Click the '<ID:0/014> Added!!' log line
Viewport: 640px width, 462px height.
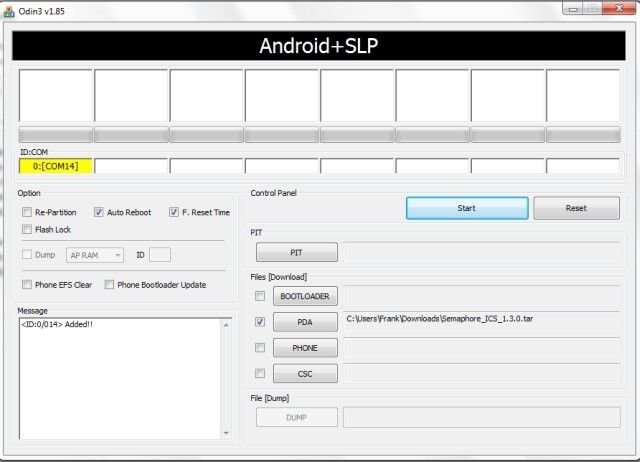click(57, 324)
